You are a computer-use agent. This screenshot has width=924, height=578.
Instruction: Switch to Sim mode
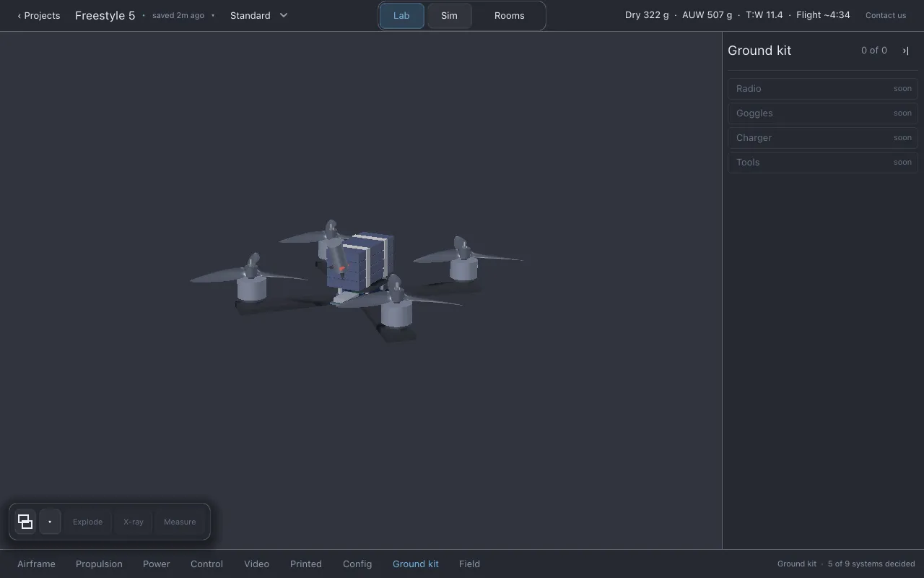coord(449,15)
